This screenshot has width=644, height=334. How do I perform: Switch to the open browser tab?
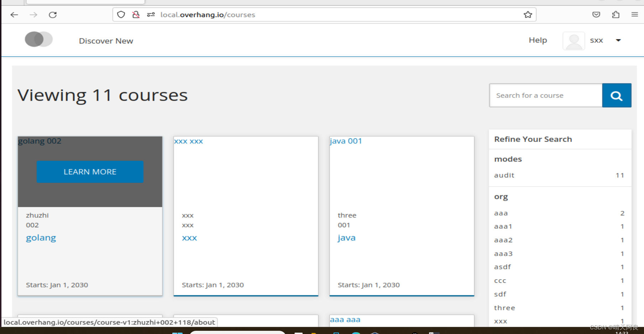pyautogui.click(x=85, y=2)
